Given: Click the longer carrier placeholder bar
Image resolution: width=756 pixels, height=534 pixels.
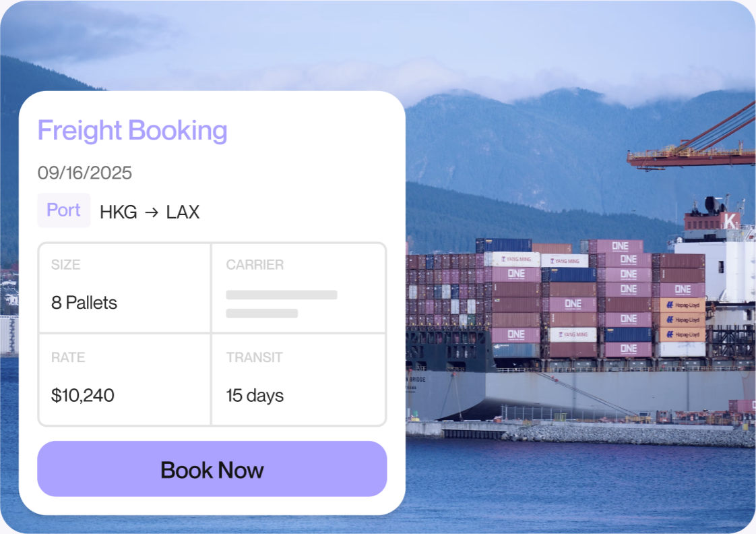Looking at the screenshot, I should (x=282, y=295).
